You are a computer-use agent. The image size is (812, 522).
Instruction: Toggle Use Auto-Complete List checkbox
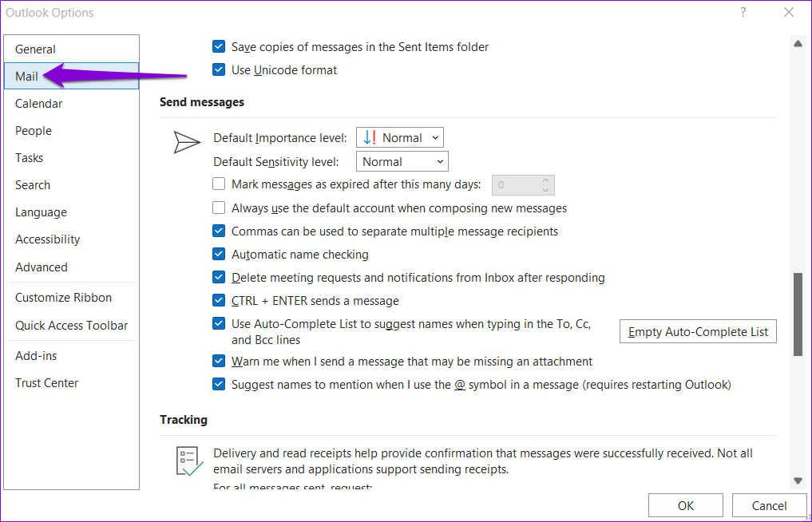tap(219, 324)
